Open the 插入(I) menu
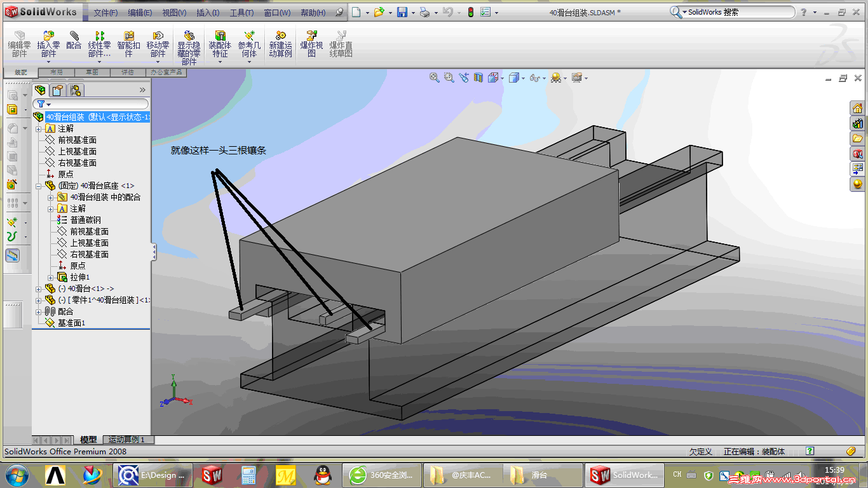868x488 pixels. 208,13
